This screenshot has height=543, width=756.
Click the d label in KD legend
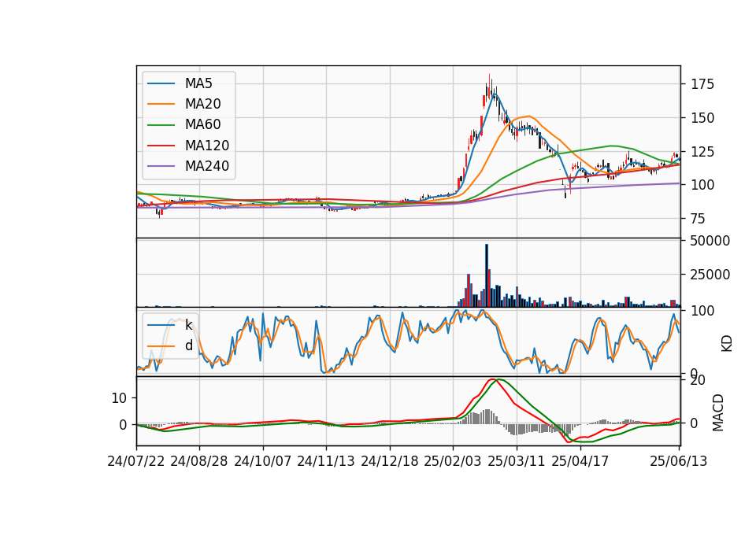(189, 345)
